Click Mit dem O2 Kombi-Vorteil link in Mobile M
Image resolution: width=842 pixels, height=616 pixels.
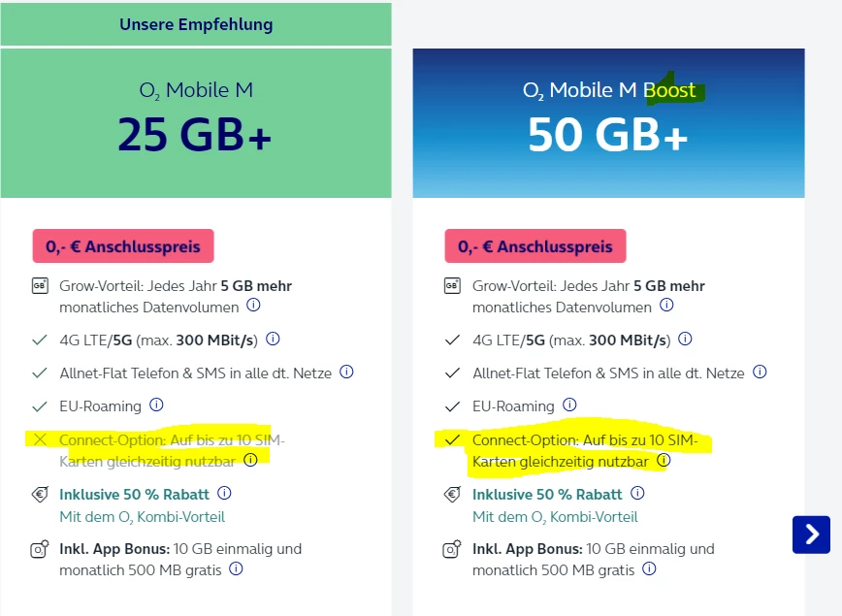click(143, 517)
